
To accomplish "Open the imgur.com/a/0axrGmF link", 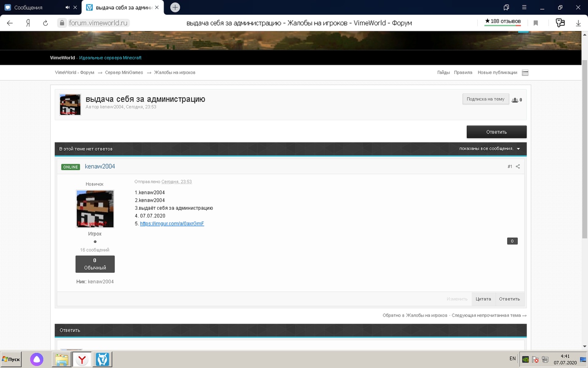I will (172, 224).
